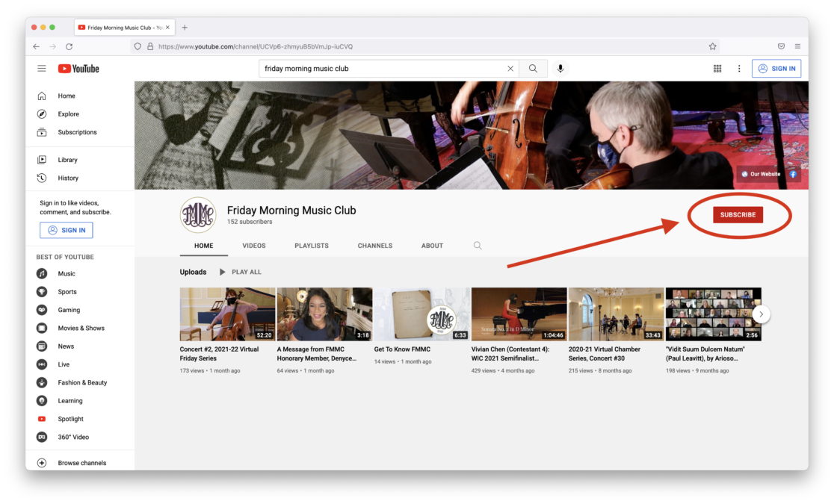Search within channel using magnifier icon
The width and height of the screenshot is (834, 504).
point(478,246)
